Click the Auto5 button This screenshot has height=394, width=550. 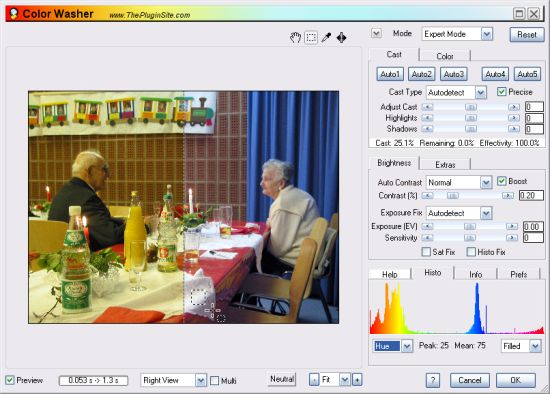tap(527, 74)
